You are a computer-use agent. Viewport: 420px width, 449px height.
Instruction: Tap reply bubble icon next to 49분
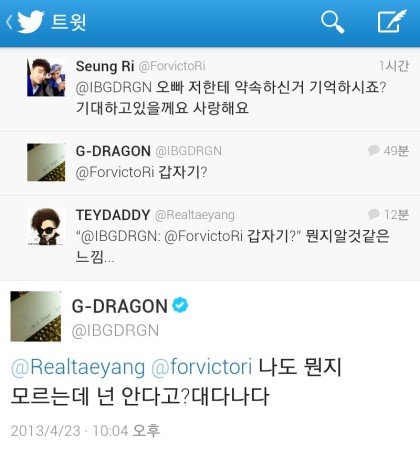pos(374,150)
